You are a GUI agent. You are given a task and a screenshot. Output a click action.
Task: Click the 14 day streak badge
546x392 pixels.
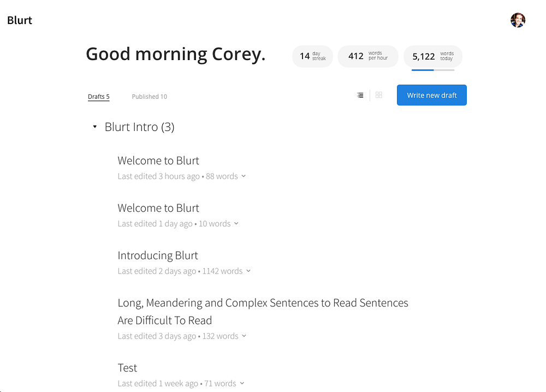pyautogui.click(x=312, y=56)
